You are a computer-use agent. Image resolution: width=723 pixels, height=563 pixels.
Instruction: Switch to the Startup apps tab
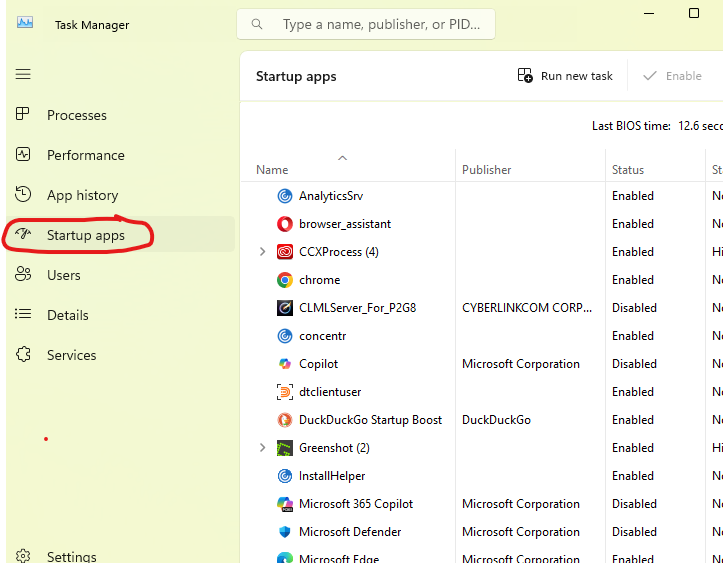point(85,235)
